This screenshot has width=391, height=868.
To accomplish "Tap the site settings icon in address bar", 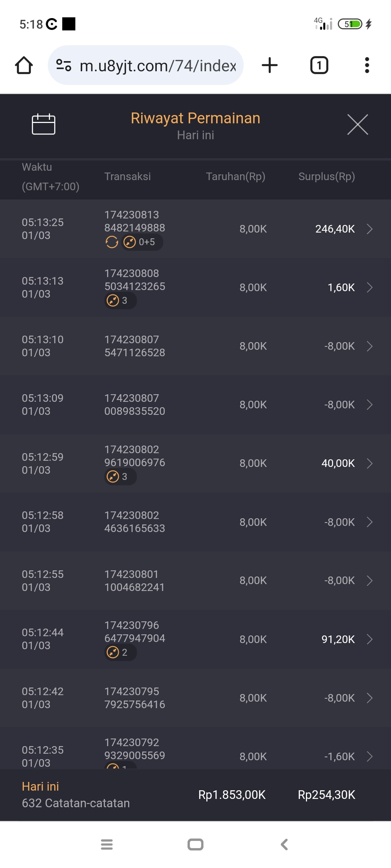I will click(x=64, y=65).
